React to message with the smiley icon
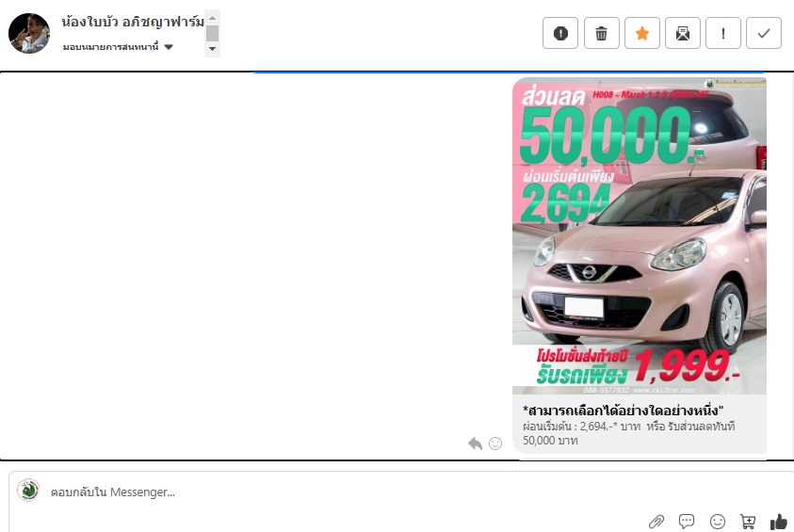Viewport: 794px width, 532px height. [495, 443]
